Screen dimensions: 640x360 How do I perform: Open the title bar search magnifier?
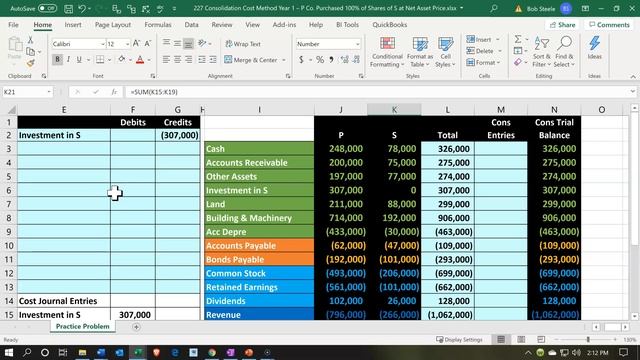point(494,8)
